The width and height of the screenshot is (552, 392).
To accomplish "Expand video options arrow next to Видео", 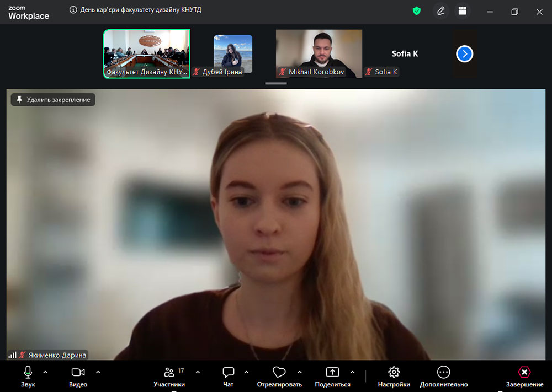I will click(98, 372).
